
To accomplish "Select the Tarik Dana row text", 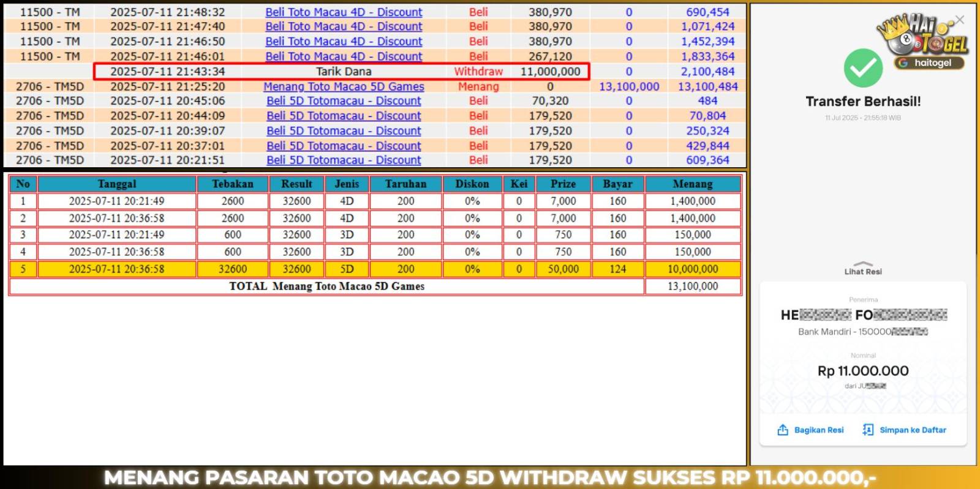I will tap(344, 71).
